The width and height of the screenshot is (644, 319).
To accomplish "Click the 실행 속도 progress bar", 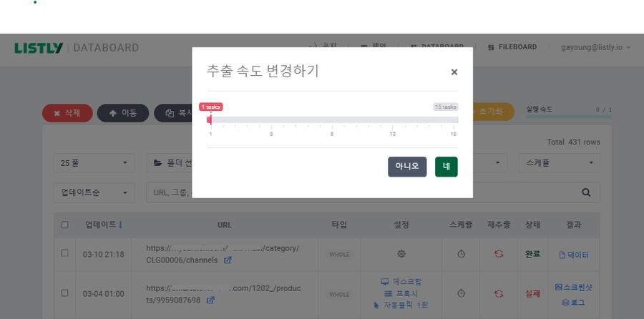I will click(568, 117).
